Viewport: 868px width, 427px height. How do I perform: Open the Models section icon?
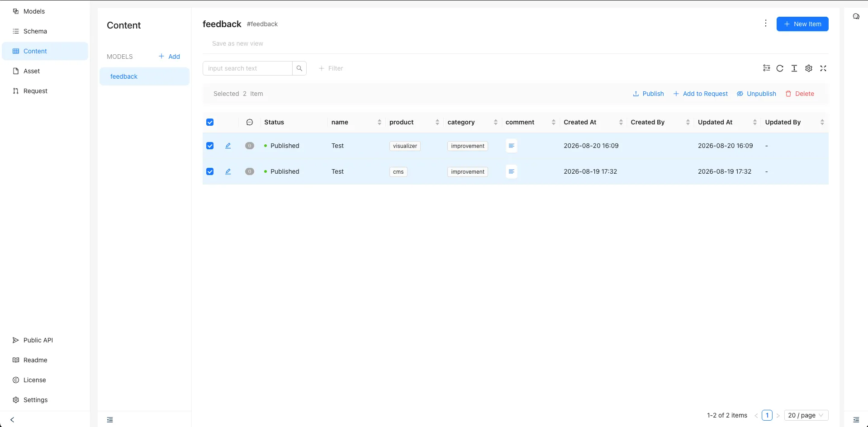pyautogui.click(x=16, y=11)
